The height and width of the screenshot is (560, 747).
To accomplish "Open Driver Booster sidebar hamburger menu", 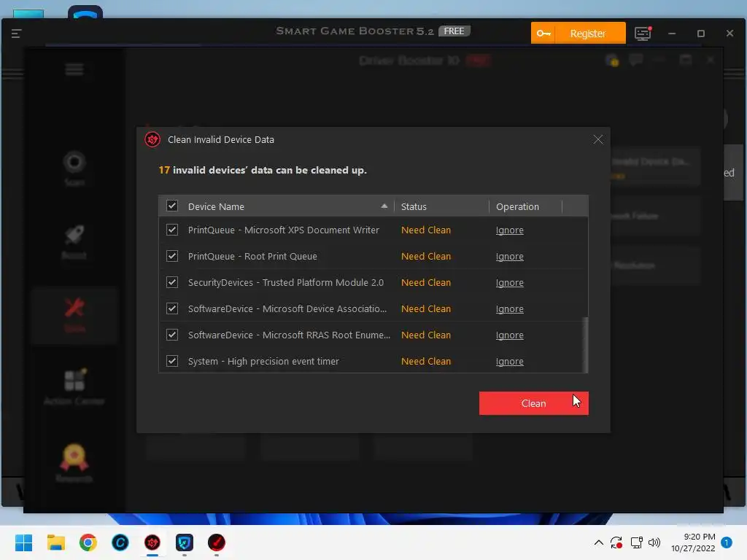I will click(x=74, y=69).
